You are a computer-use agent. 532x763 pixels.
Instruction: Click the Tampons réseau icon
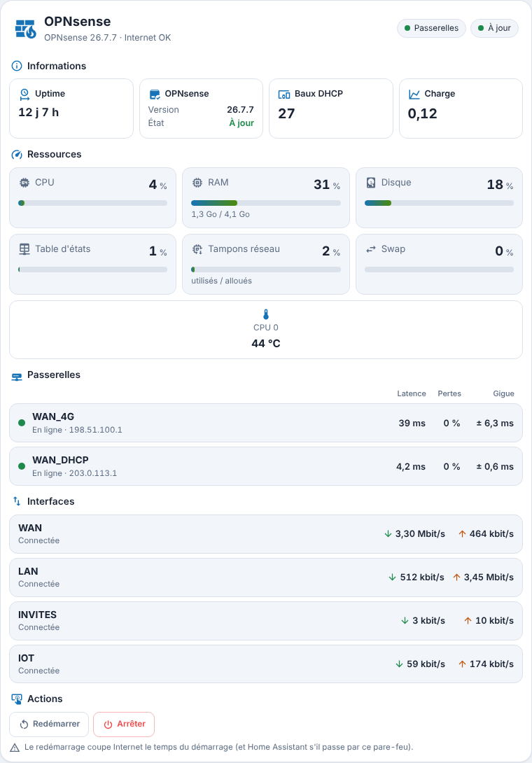coord(197,249)
